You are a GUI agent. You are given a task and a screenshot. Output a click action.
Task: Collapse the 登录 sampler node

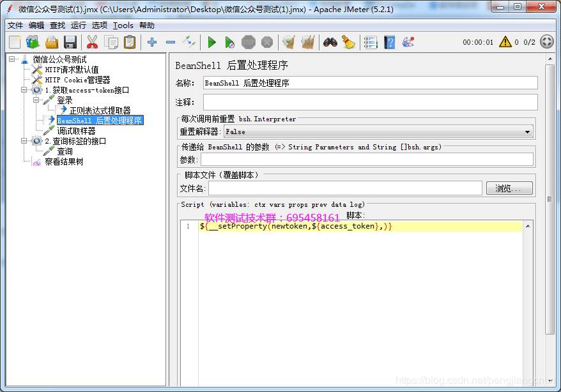click(x=36, y=100)
